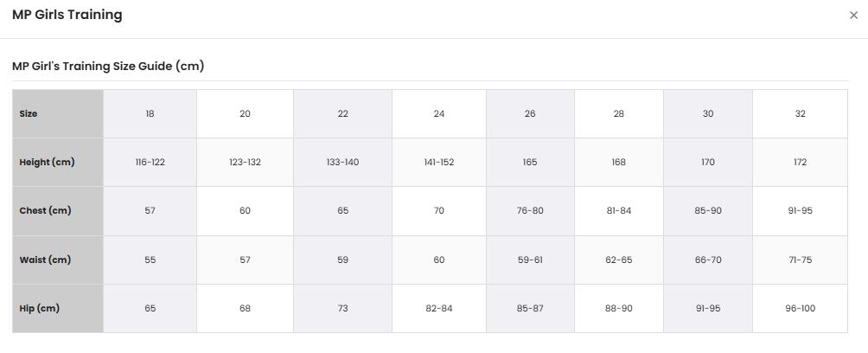Select the Hip (cm) row header

(x=58, y=309)
